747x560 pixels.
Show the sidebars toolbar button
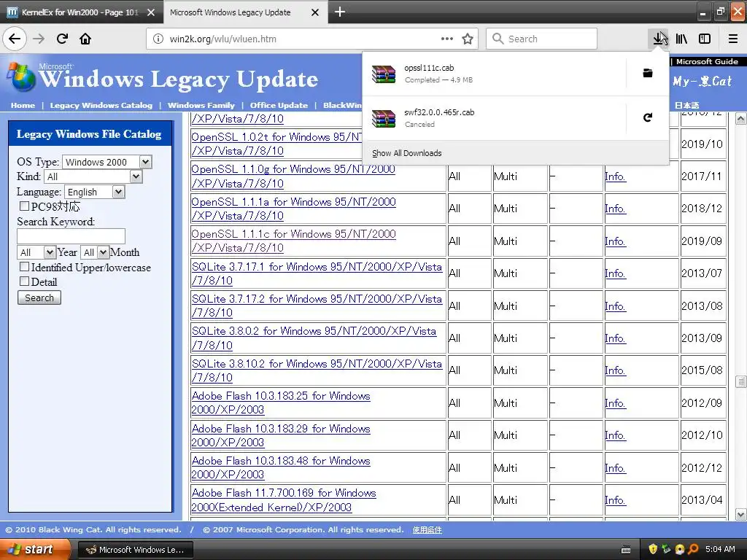click(x=705, y=39)
